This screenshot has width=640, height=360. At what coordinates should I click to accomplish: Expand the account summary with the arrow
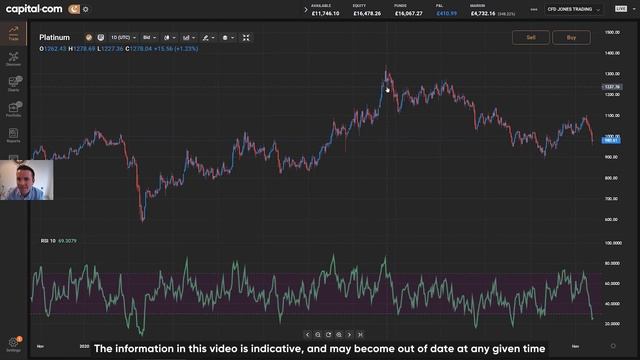point(305,9)
